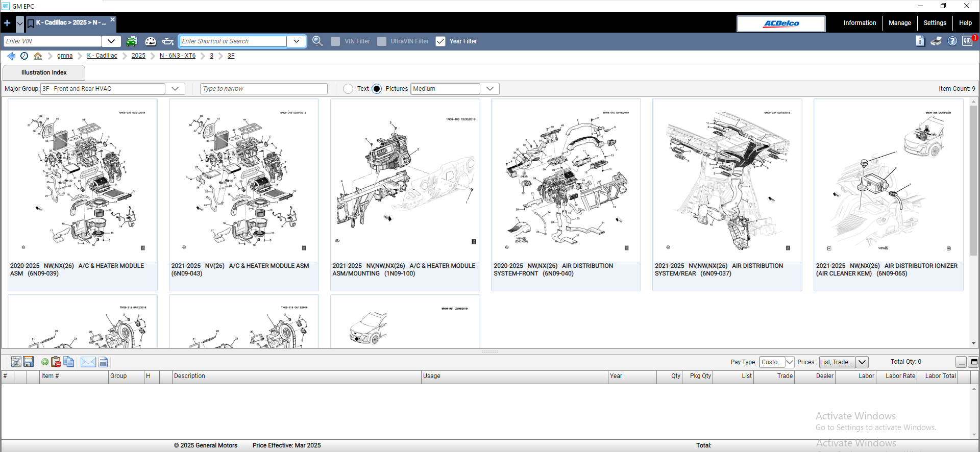Open the Information menu

pos(860,23)
